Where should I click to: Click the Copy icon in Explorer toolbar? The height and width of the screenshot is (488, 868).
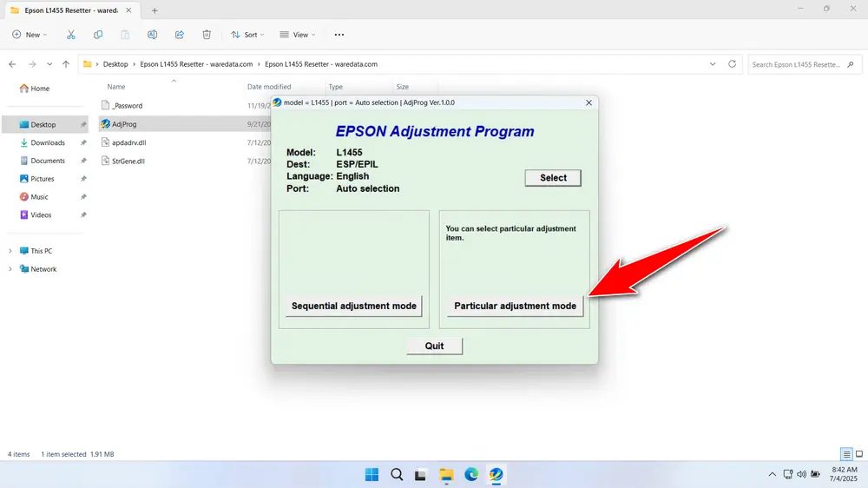click(x=98, y=35)
